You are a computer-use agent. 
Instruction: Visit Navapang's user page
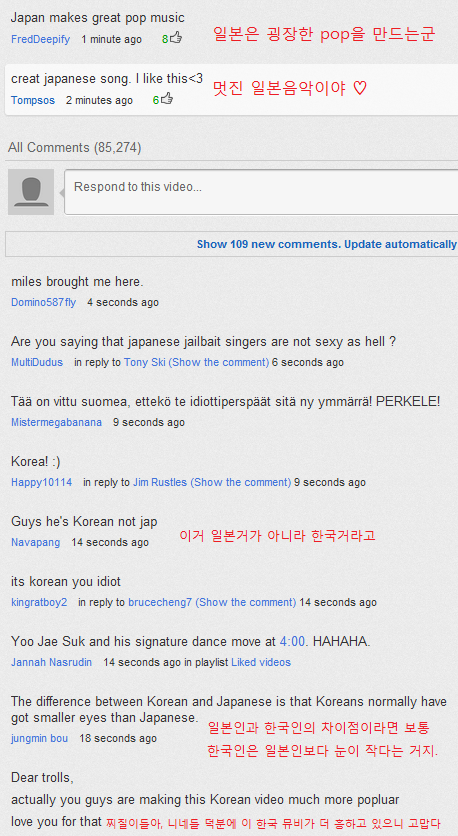click(36, 542)
